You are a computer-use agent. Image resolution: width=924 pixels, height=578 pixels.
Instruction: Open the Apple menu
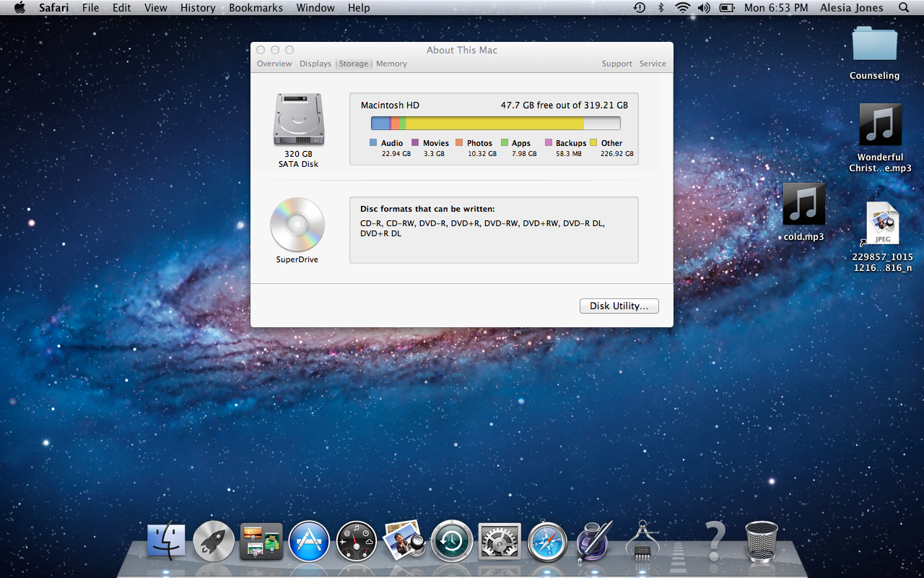pos(19,8)
